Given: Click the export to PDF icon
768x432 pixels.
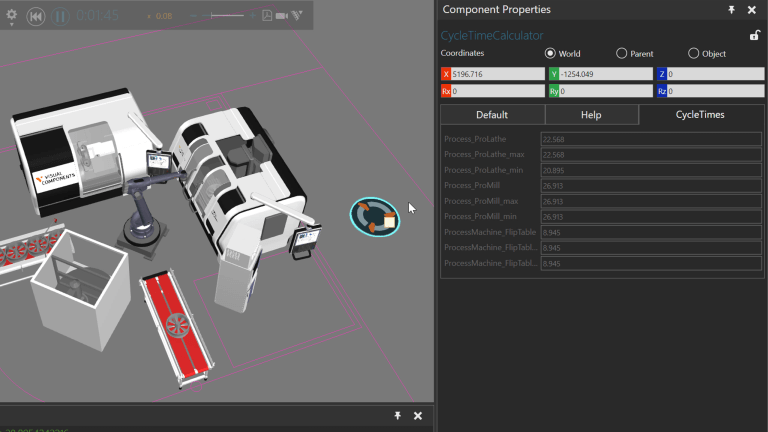Looking at the screenshot, I should pyautogui.click(x=267, y=16).
